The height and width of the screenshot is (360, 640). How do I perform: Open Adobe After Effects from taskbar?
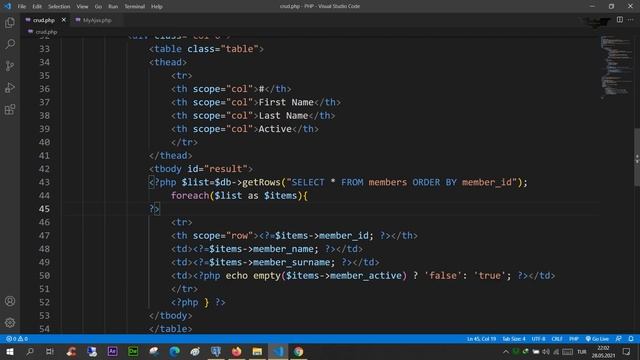(x=112, y=351)
